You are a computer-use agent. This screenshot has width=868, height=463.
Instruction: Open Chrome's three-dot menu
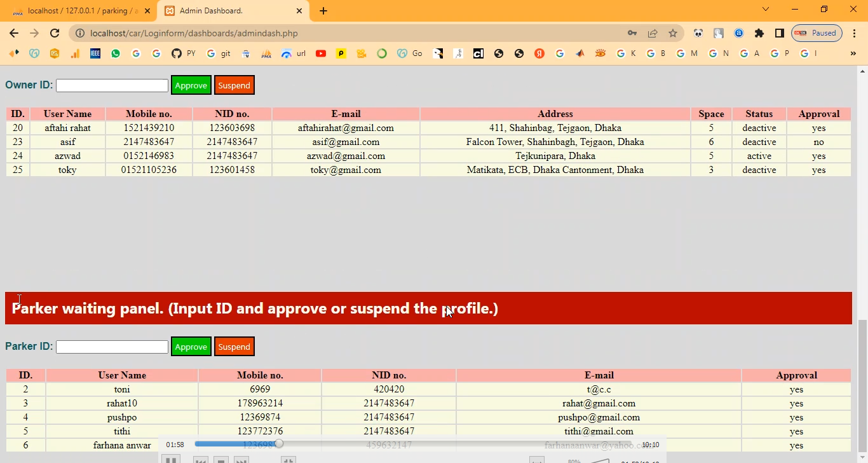tap(854, 33)
